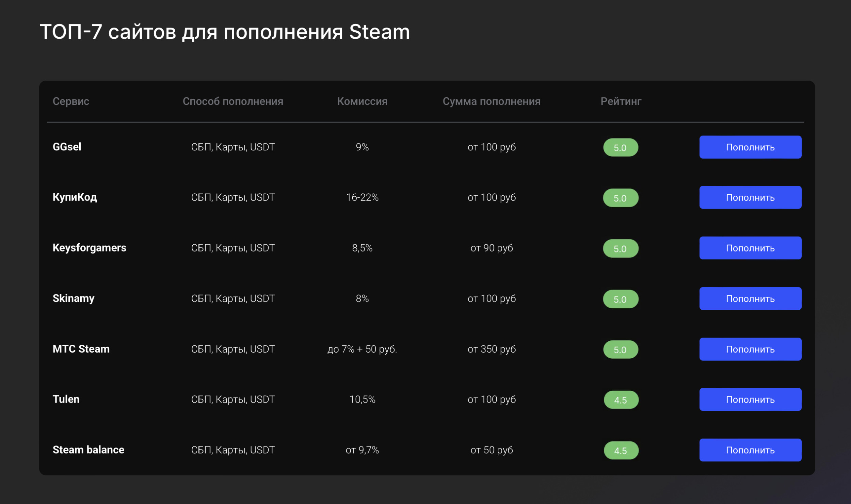The height and width of the screenshot is (504, 851).
Task: Top up via Keysforgamers Пополнить button
Action: 750,248
